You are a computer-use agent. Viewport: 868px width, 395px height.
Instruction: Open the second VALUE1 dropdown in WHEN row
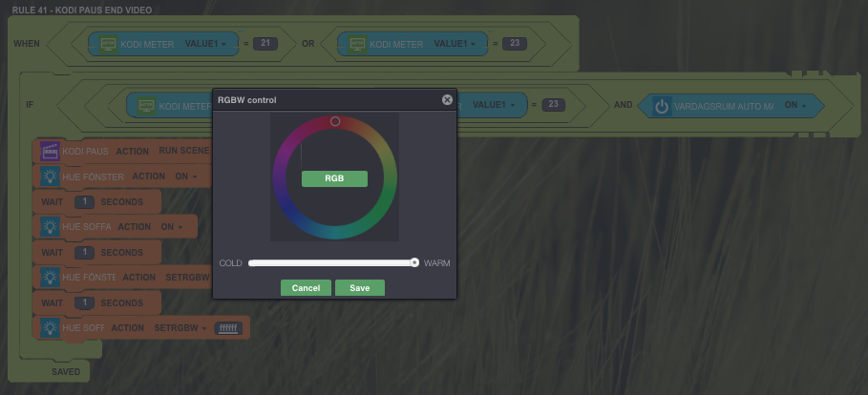tap(459, 44)
